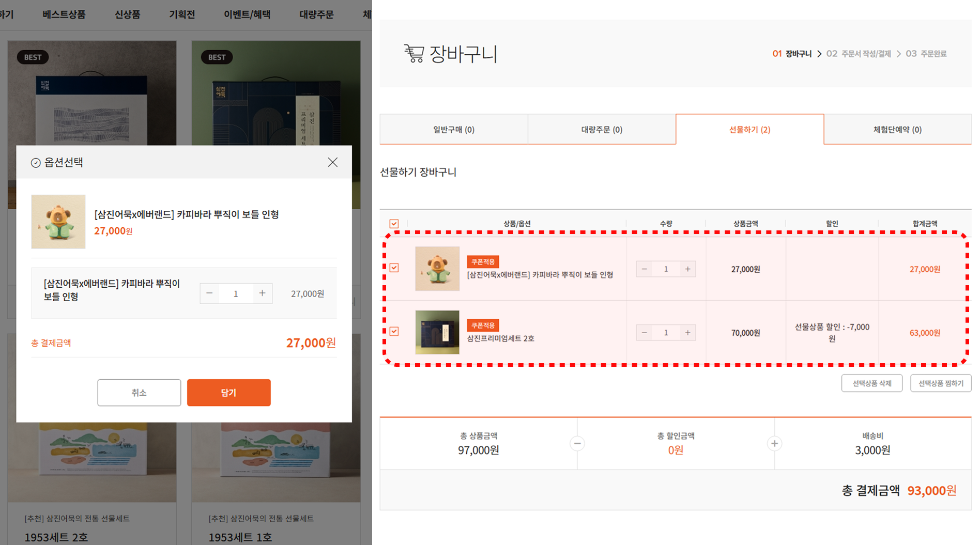This screenshot has height=545, width=980.
Task: Click plus icon on 삼진프리미엄세트 2호 quantity
Action: (x=688, y=332)
